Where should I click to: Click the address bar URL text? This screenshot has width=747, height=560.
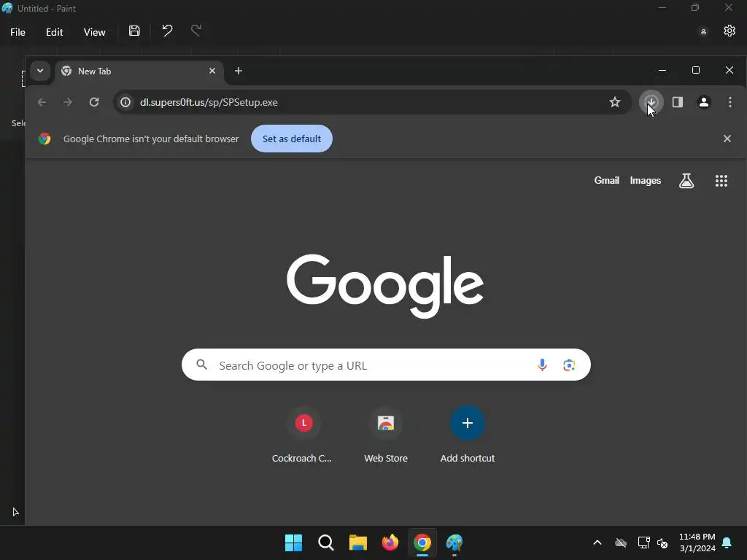[x=209, y=102]
